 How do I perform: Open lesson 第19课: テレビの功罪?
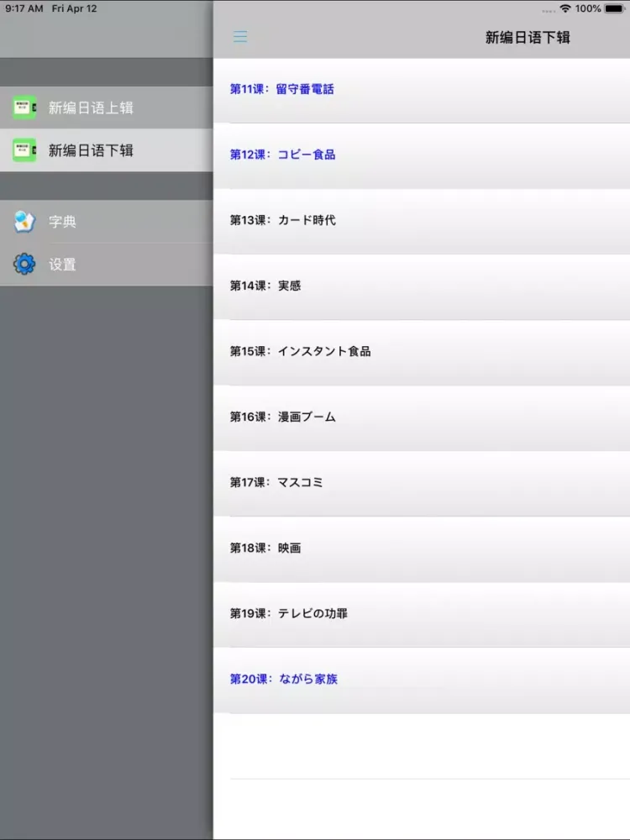[422, 615]
